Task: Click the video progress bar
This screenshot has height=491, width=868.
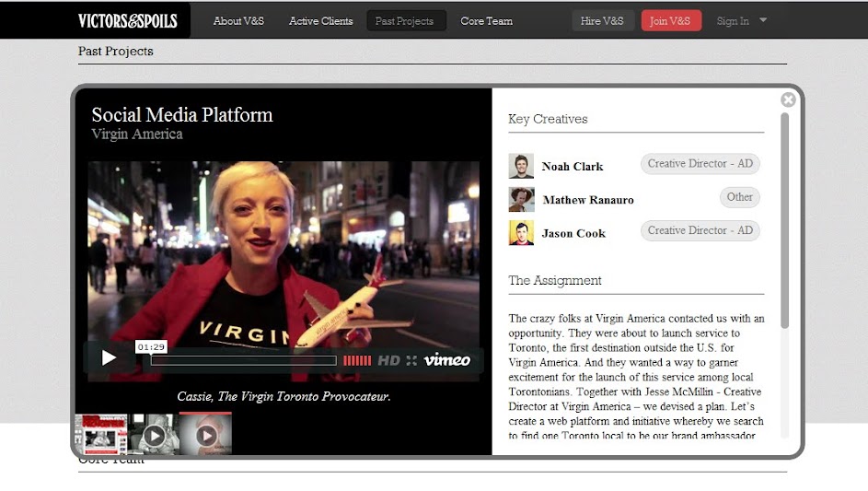Action: coord(244,361)
